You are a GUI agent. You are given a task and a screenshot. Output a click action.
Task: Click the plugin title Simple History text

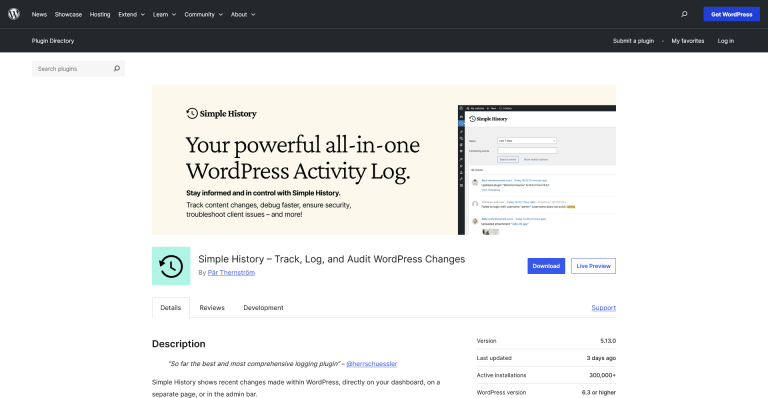(x=332, y=259)
